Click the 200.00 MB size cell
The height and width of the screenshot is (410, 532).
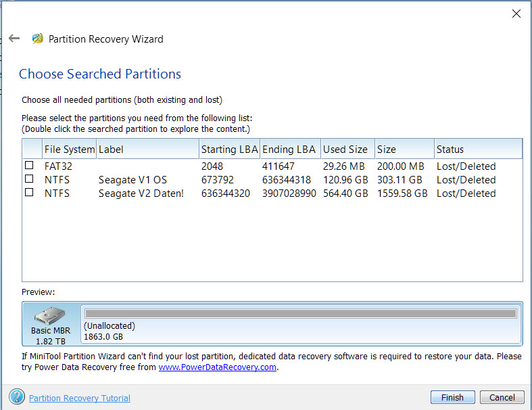point(401,166)
